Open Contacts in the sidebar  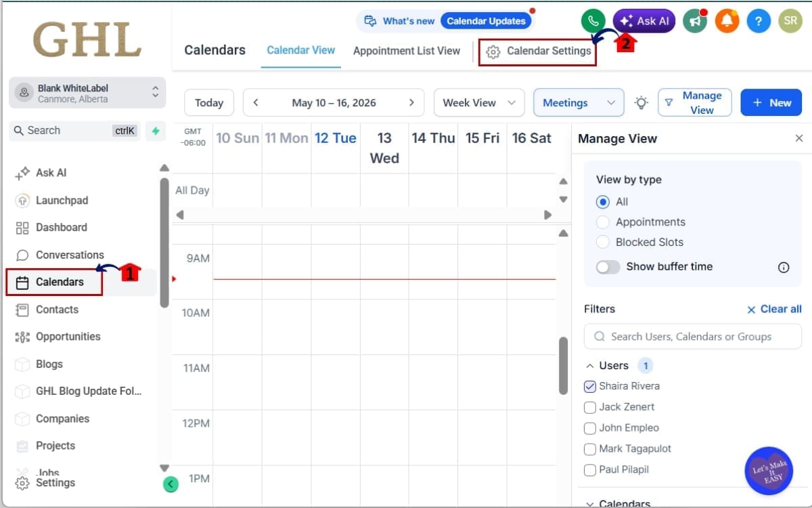click(47, 310)
